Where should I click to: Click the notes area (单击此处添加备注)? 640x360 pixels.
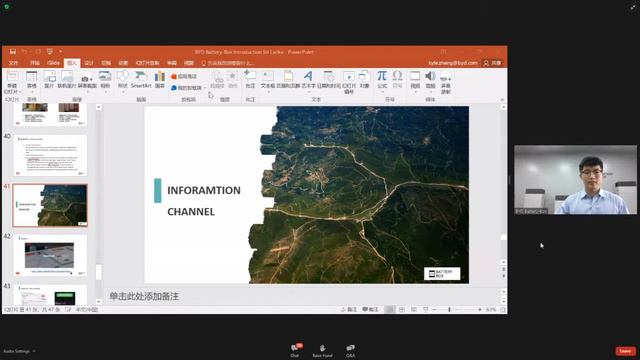click(x=144, y=296)
